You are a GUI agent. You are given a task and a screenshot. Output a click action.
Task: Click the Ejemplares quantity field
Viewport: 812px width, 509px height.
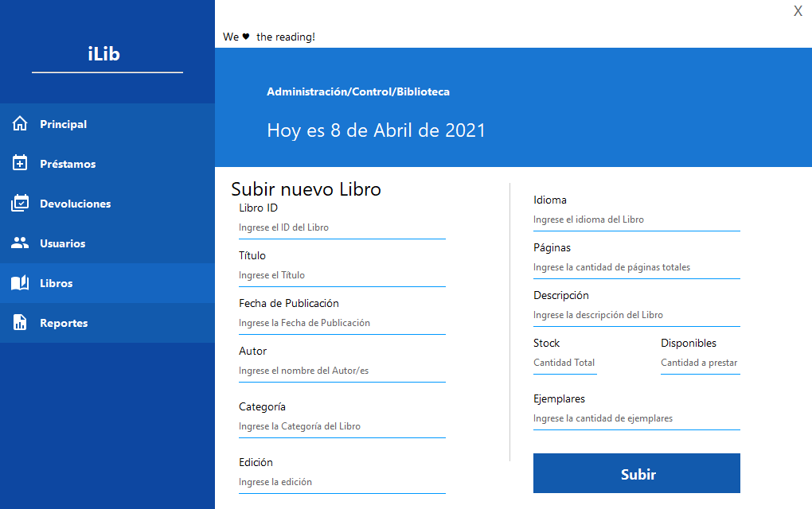click(x=636, y=418)
